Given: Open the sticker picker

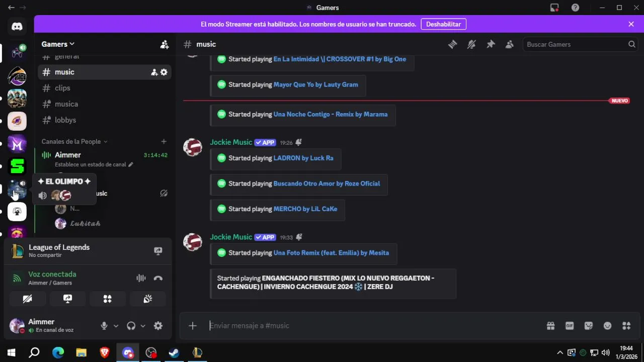Looking at the screenshot, I should coord(589,326).
